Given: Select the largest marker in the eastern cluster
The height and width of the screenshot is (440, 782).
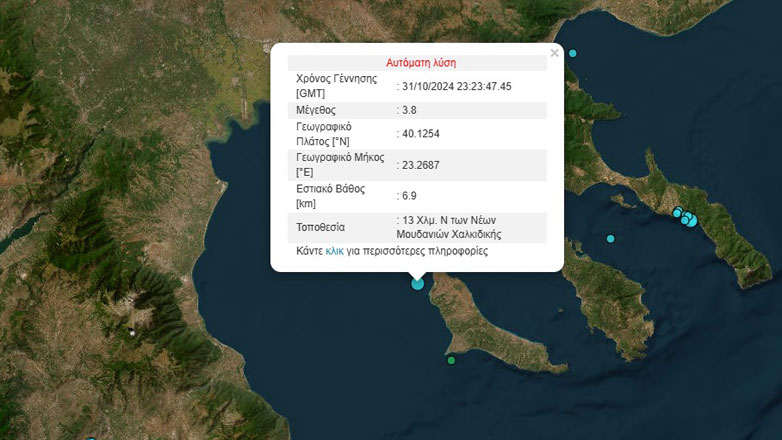Looking at the screenshot, I should [x=691, y=220].
